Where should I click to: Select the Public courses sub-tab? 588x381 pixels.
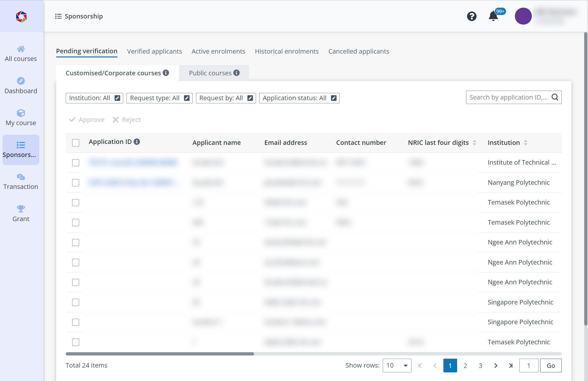[x=214, y=73]
